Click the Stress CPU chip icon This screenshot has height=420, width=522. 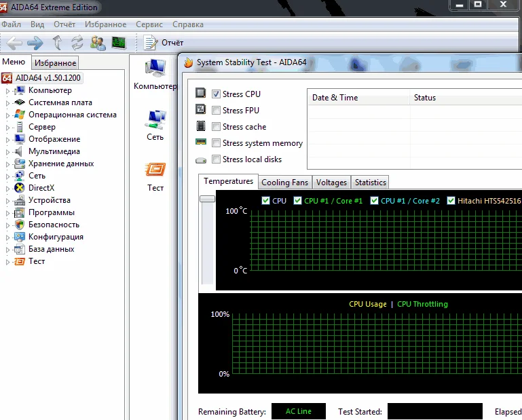[x=200, y=93]
